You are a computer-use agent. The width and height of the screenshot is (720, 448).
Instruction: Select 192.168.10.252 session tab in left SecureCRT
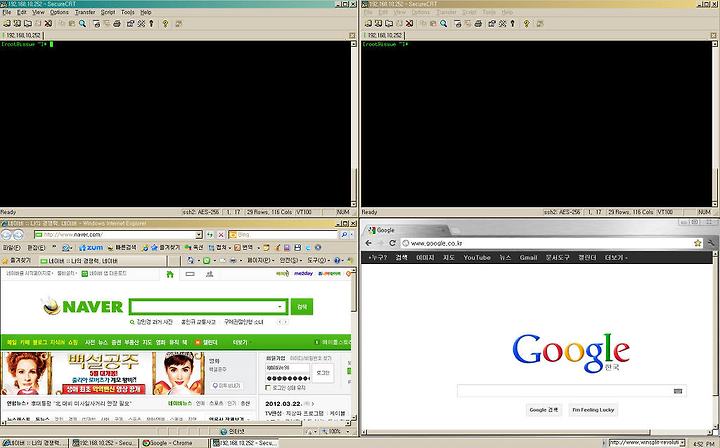point(22,35)
